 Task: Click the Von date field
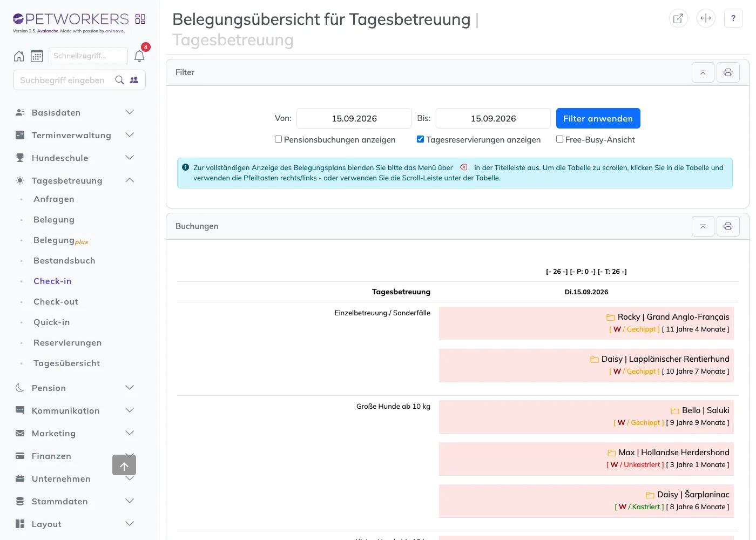354,118
